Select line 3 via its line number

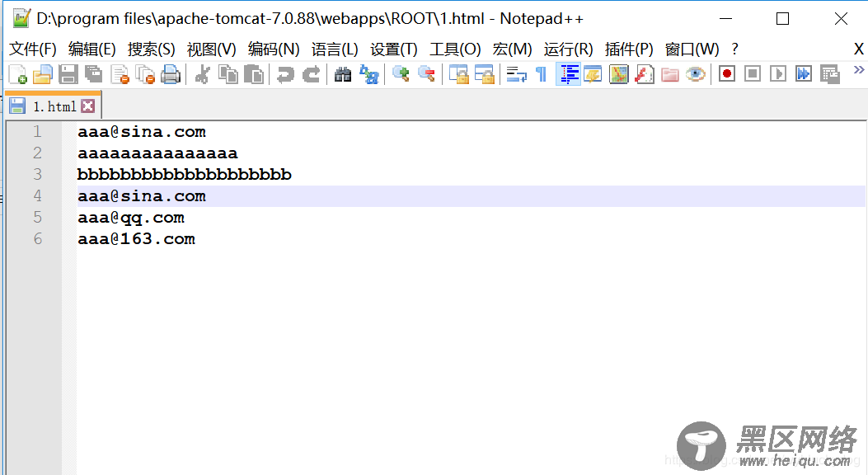pyautogui.click(x=37, y=174)
